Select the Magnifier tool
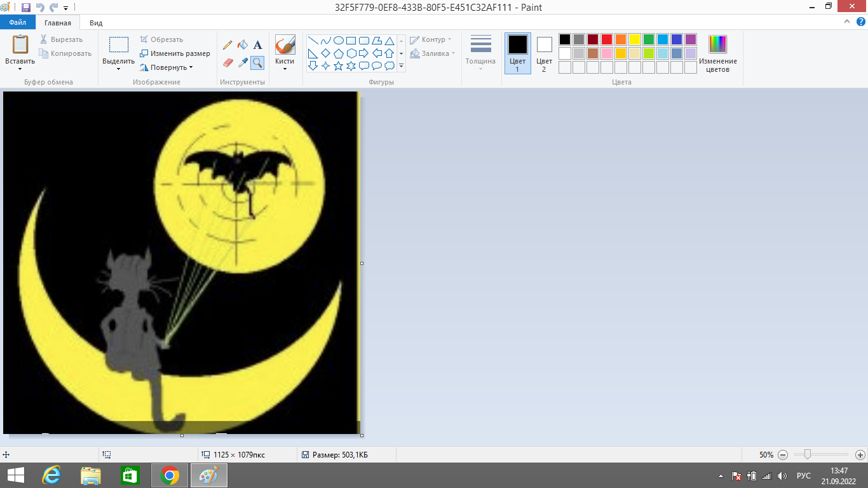The height and width of the screenshot is (488, 868). [257, 62]
